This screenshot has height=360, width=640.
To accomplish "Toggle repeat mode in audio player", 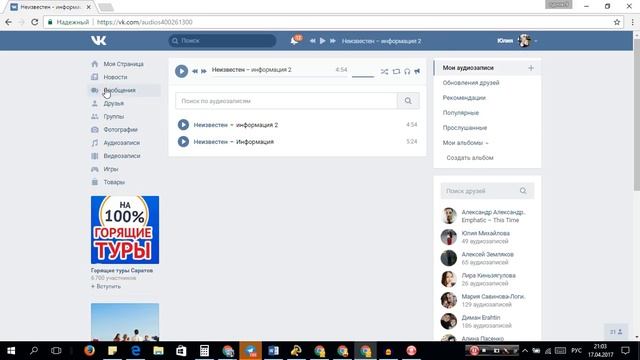I will (396, 71).
